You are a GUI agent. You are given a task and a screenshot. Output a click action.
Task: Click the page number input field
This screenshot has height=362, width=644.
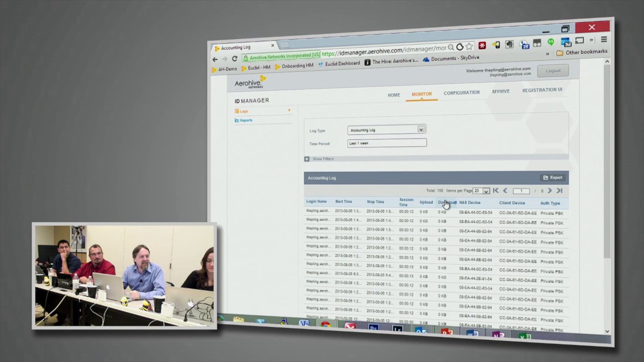click(521, 191)
